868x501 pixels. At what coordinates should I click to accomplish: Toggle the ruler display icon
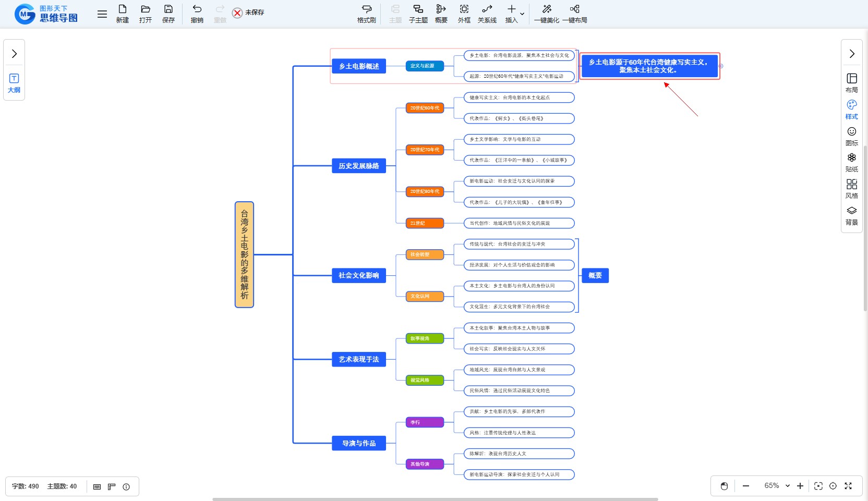[x=112, y=486]
